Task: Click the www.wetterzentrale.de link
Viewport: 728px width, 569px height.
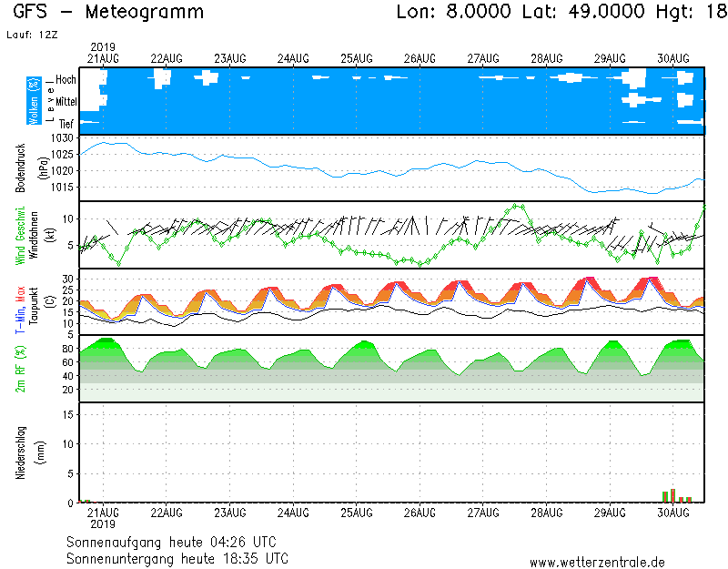Action: click(596, 563)
